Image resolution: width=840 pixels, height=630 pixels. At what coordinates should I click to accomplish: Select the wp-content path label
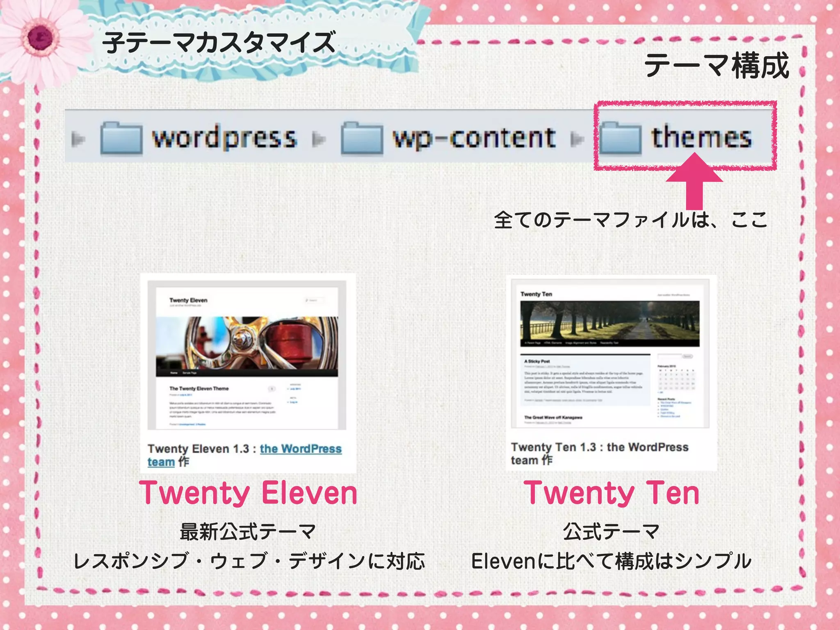click(474, 138)
